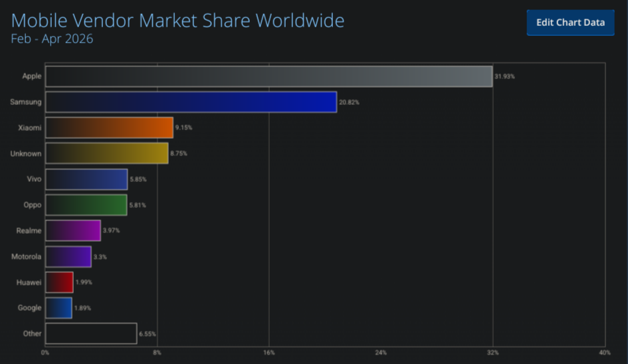Click the 32% x-axis tick label
Viewport: 628px width, 364px height.
click(493, 353)
